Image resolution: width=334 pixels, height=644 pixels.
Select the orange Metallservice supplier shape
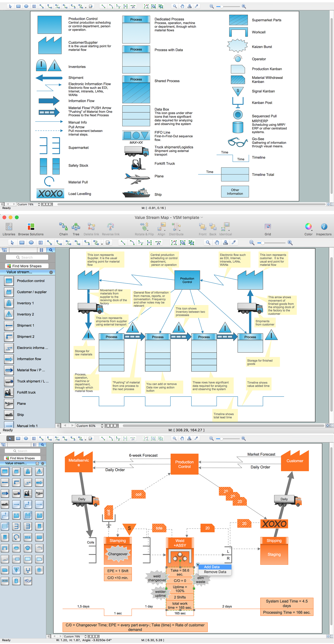point(79,463)
